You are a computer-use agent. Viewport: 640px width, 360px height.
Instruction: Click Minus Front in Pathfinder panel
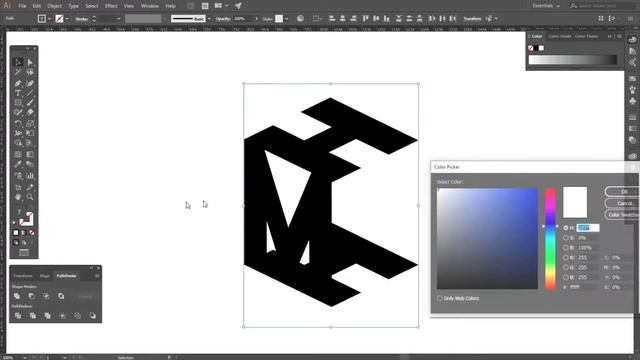click(x=32, y=296)
